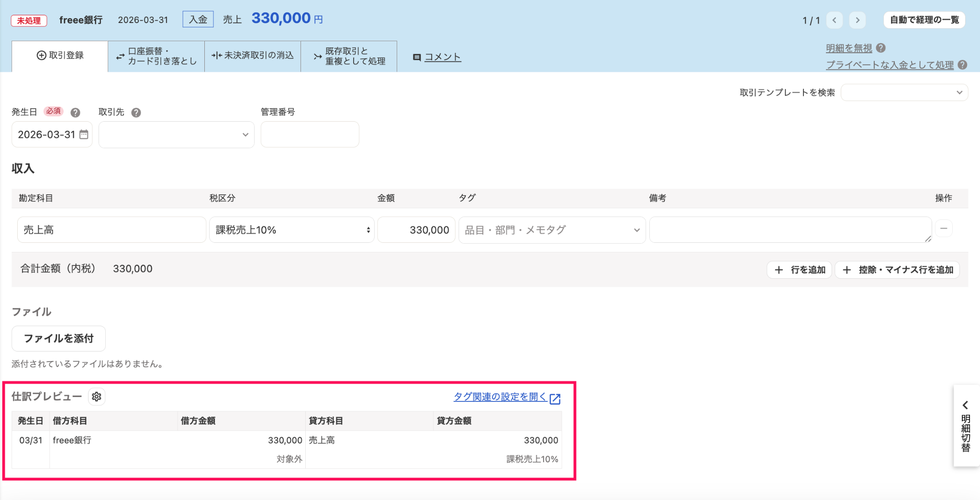Click the external link icon beside タグ関連の設定
This screenshot has height=500, width=980.
click(555, 398)
